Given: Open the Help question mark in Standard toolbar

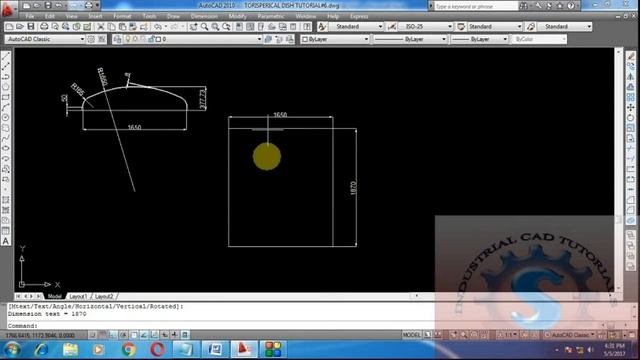Looking at the screenshot, I should tap(307, 27).
